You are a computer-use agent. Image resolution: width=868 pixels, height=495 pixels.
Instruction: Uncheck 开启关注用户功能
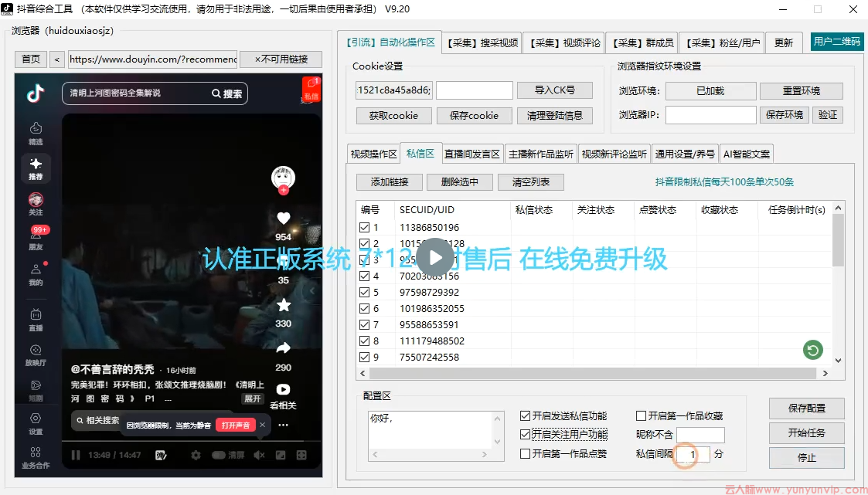coord(526,435)
